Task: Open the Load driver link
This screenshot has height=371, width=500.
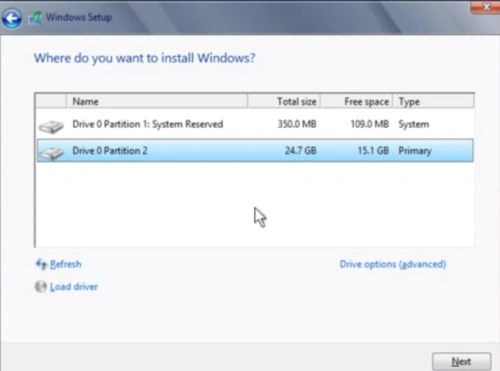Action: click(74, 287)
